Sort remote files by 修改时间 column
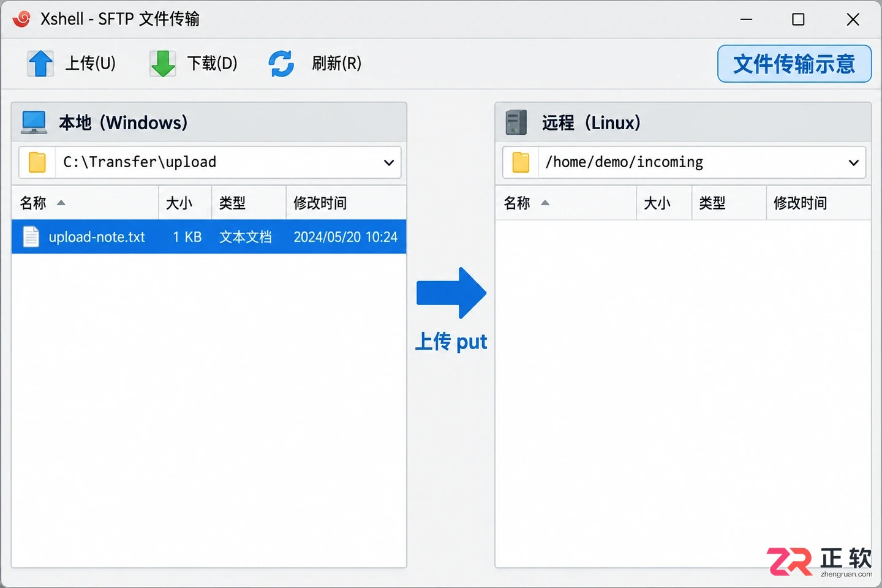Image resolution: width=882 pixels, height=588 pixels. pyautogui.click(x=819, y=203)
